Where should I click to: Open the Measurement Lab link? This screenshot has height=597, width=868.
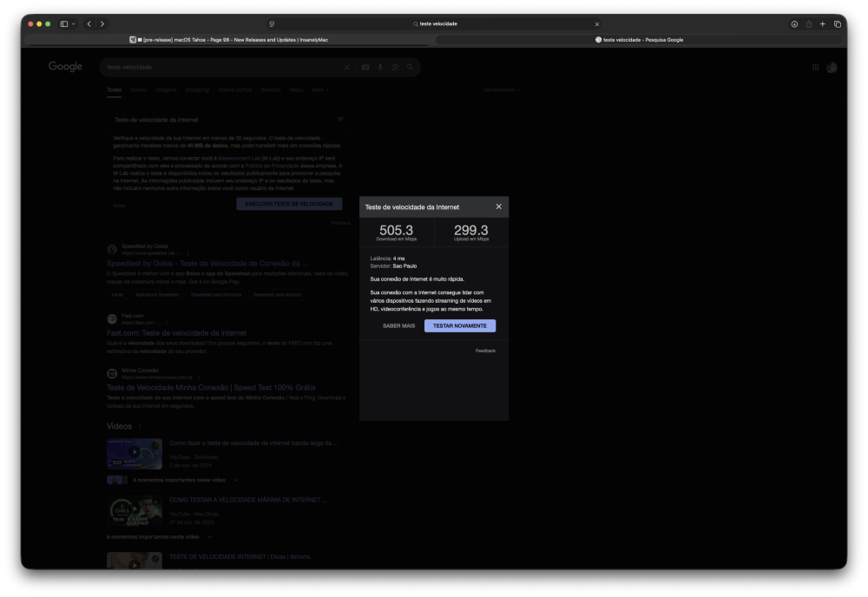[240, 158]
